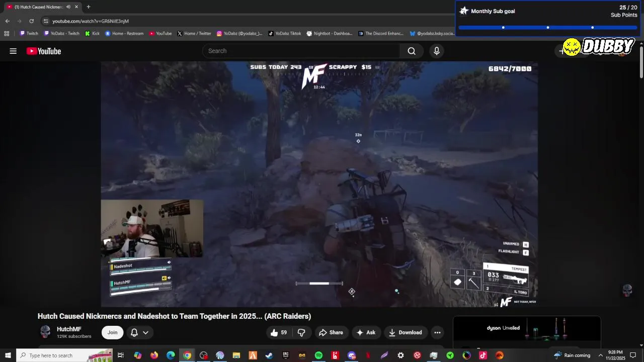Click the video title text

pos(174,316)
